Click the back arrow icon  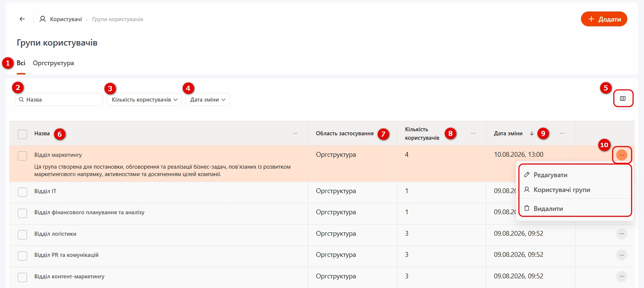(22, 19)
